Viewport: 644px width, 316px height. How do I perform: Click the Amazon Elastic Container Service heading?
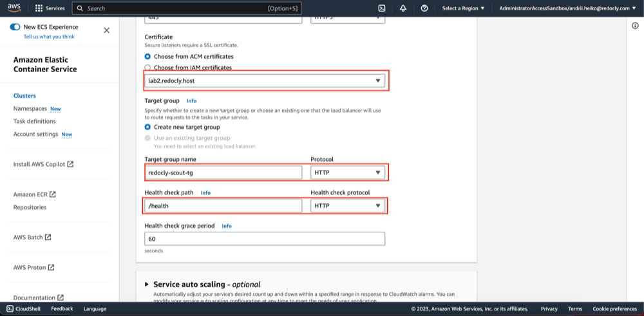[45, 64]
